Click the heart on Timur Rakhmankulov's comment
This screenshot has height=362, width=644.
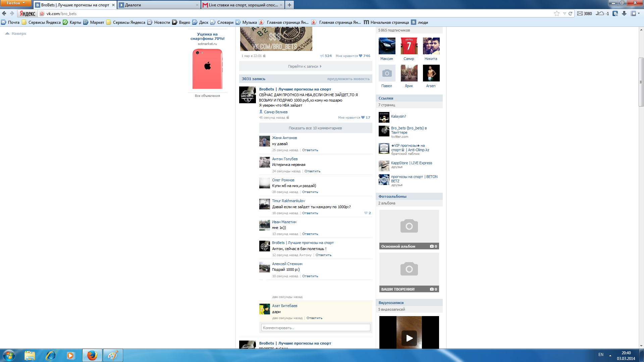pyautogui.click(x=366, y=213)
